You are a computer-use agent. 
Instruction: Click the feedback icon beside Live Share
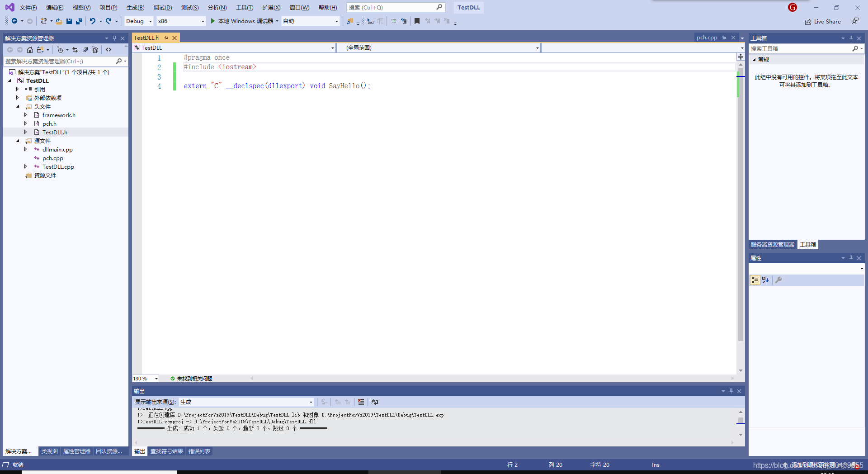(855, 21)
